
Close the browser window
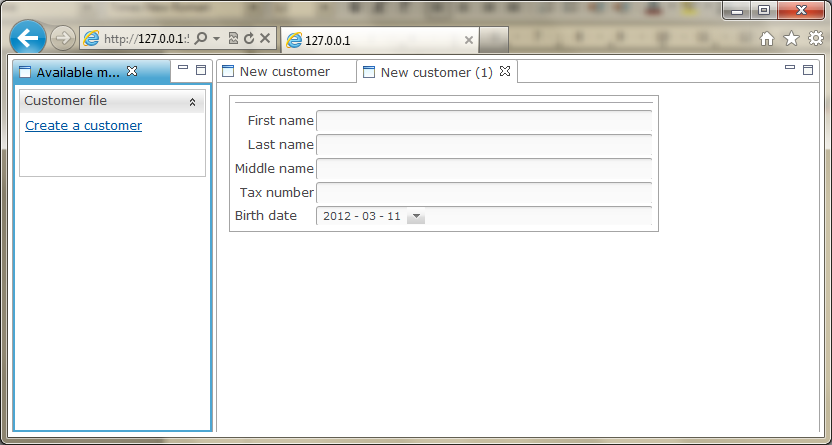[x=801, y=11]
